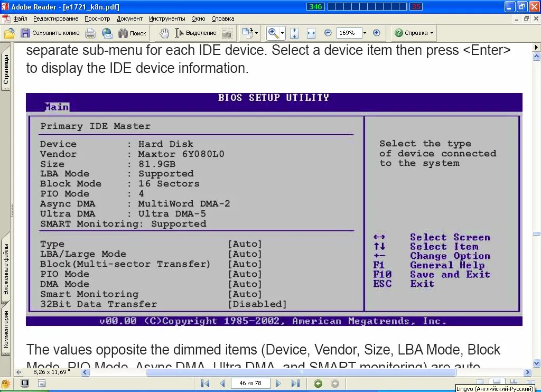
Task: Open the Страницы side panel tab
Action: coord(6,69)
